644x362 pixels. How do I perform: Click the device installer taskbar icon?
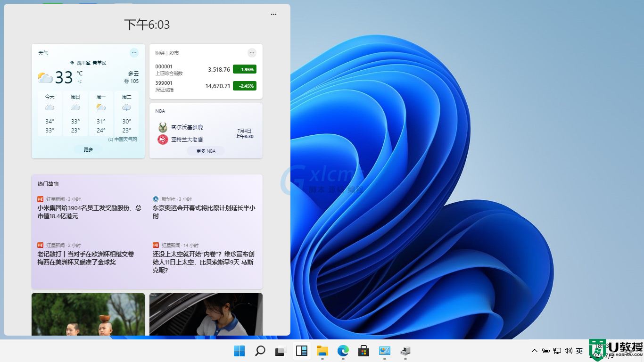[405, 351]
